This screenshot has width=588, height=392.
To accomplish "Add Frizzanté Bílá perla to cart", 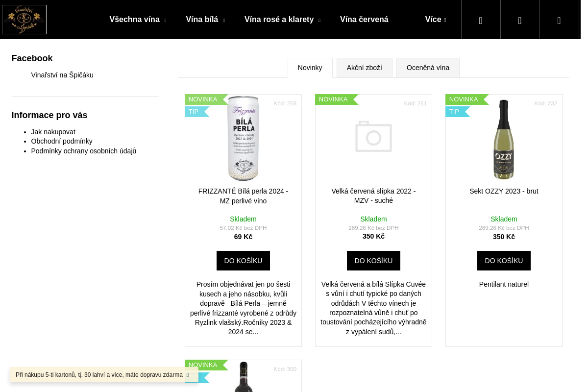I will (x=243, y=261).
